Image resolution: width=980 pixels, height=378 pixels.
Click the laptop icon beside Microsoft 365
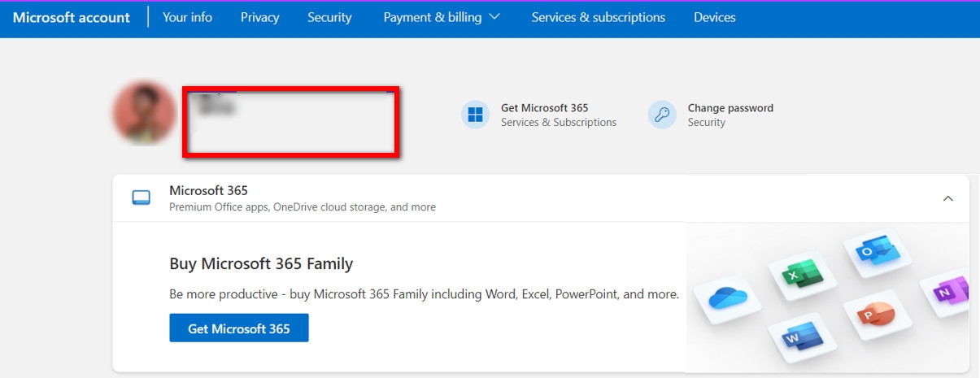[142, 198]
